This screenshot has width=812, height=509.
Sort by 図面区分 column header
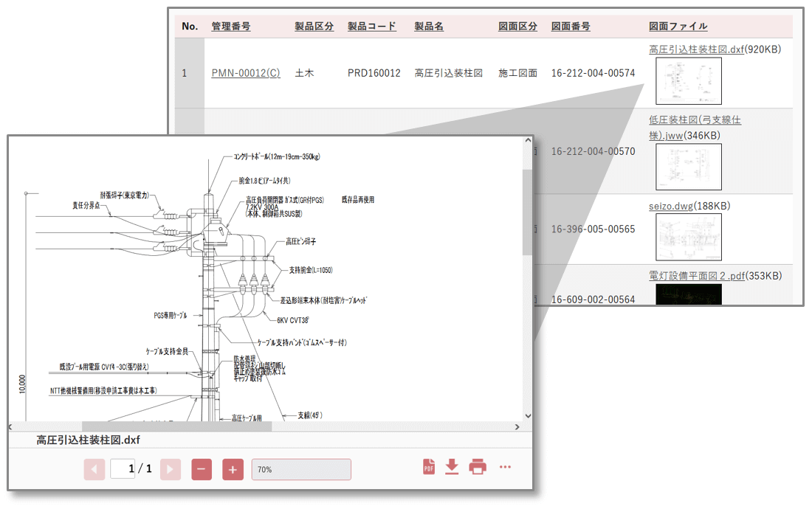[x=517, y=27]
